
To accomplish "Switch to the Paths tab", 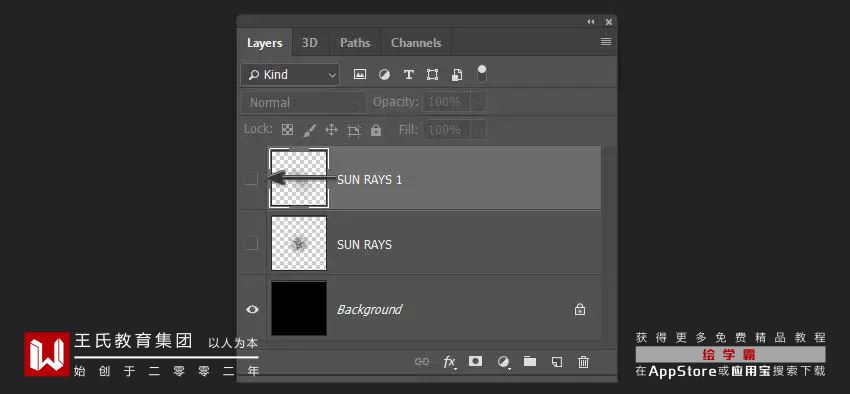I will pyautogui.click(x=355, y=43).
